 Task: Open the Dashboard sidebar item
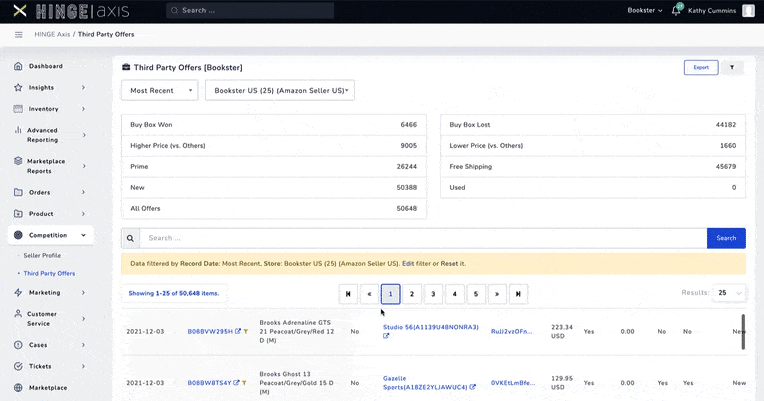point(46,66)
